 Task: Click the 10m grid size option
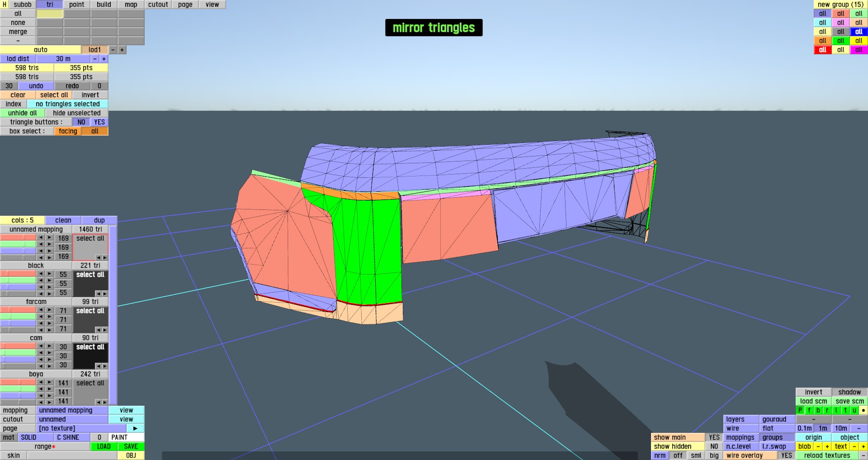841,428
